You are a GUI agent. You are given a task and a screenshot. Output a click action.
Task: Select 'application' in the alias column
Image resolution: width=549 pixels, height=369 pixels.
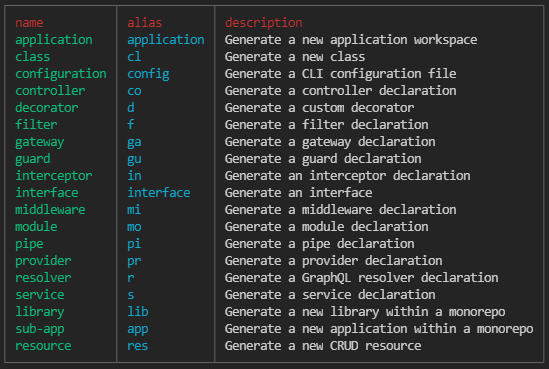(166, 40)
